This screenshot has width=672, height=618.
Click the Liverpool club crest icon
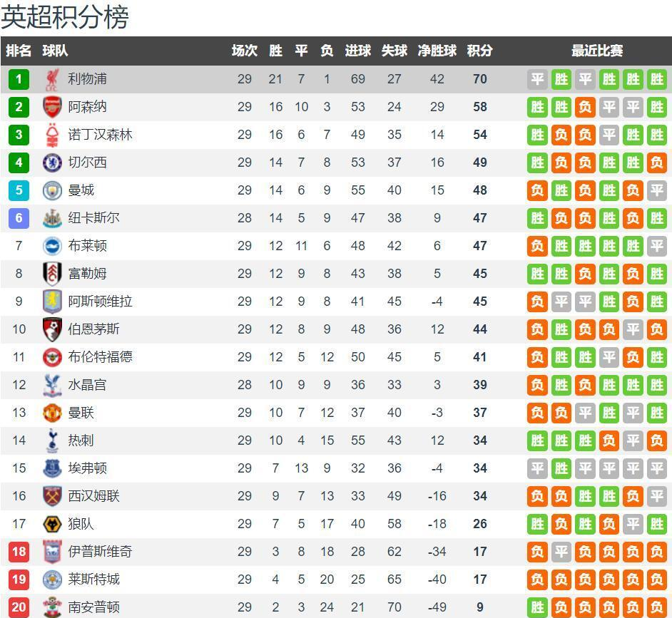[52, 80]
